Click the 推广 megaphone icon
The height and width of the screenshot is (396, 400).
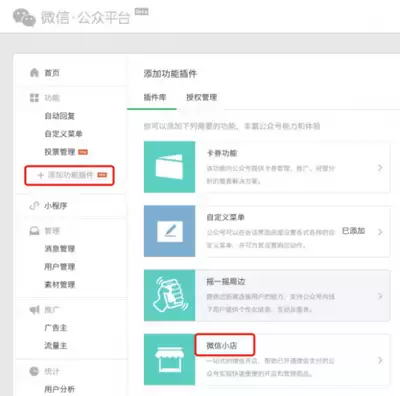coord(34,310)
